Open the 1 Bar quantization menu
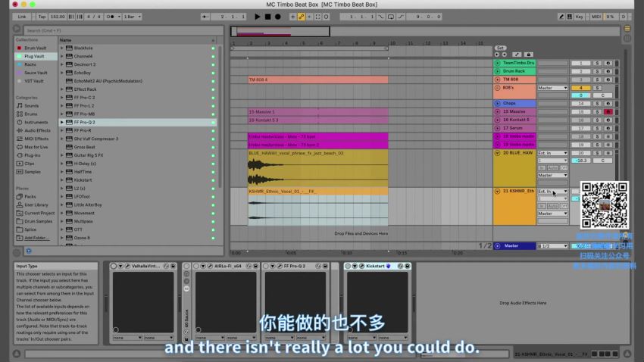The image size is (644, 362). pyautogui.click(x=133, y=17)
